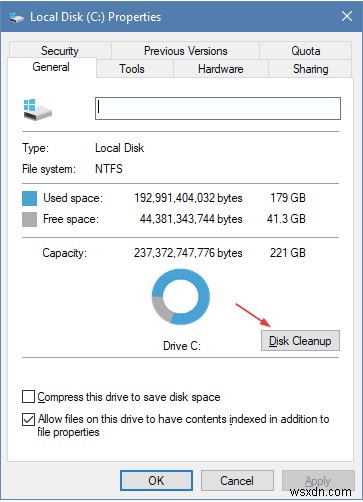Click the greyed-out Apply button

[x=318, y=481]
